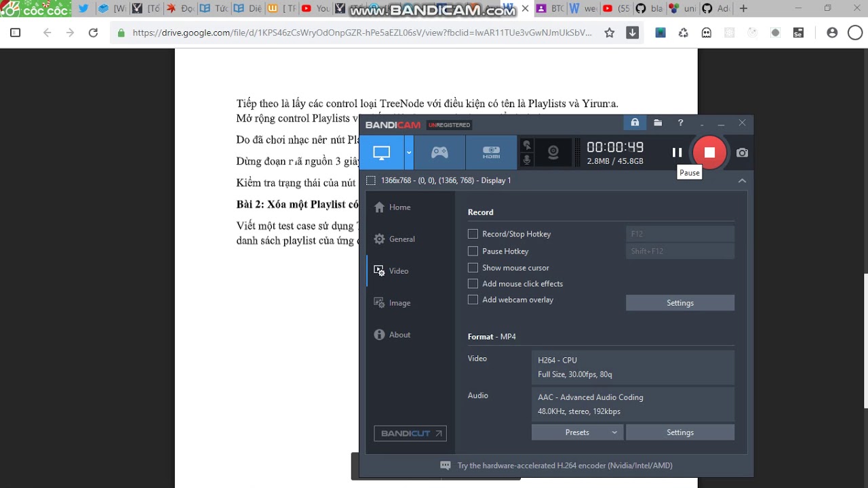This screenshot has width=868, height=488.
Task: Click the 1366x768 Display 1 capture area text
Action: click(x=446, y=180)
